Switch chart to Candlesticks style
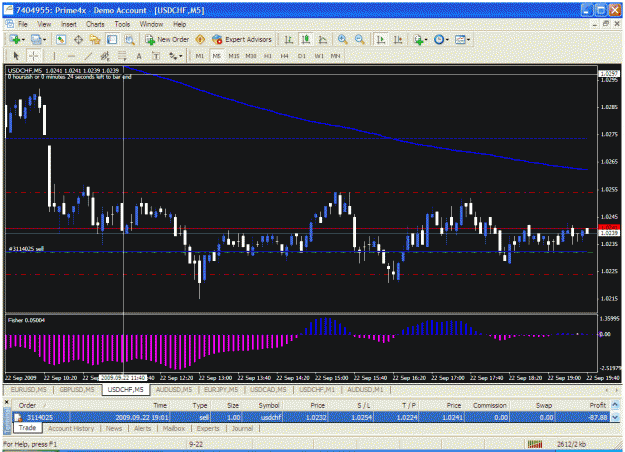 click(306, 39)
